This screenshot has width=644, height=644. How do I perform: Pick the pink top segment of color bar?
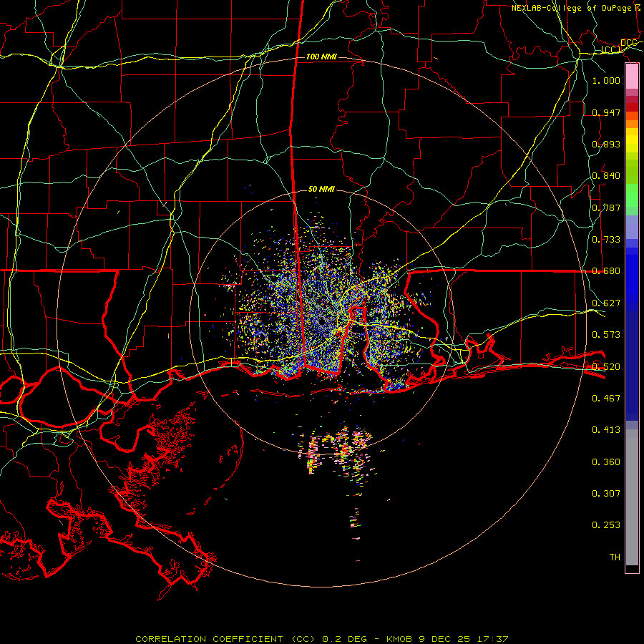tap(632, 76)
